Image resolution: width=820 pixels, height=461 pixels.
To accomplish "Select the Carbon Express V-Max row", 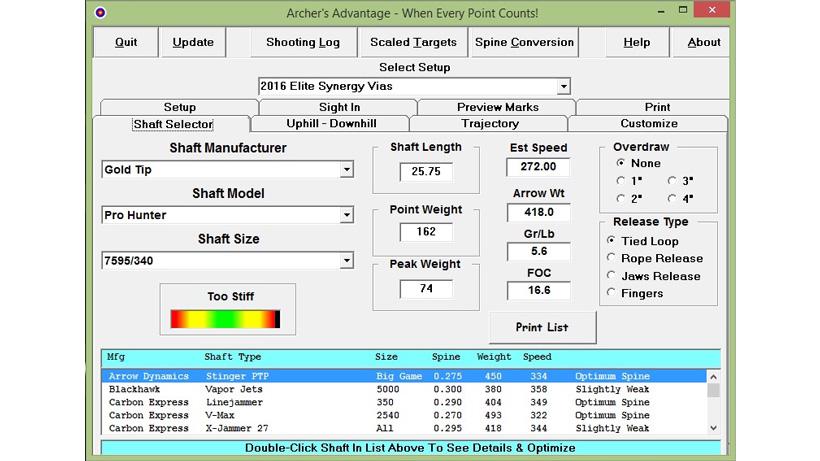I will pyautogui.click(x=404, y=415).
